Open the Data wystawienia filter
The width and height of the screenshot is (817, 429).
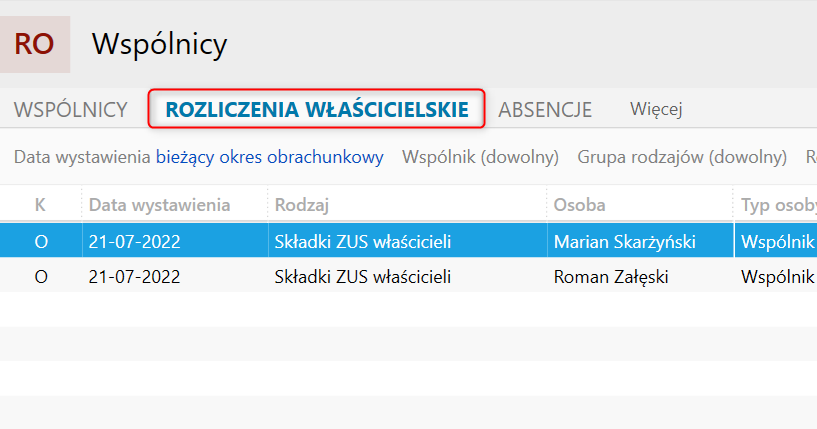82,157
